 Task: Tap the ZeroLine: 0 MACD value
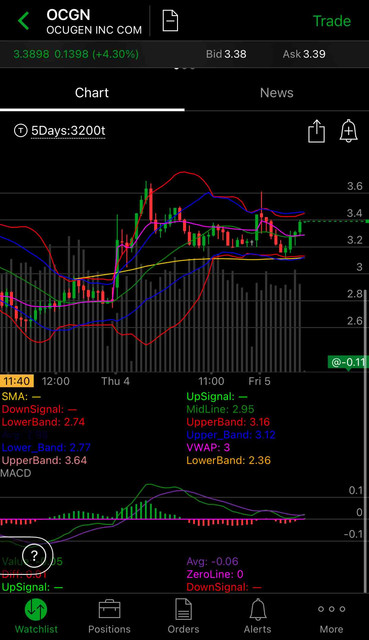click(215, 574)
